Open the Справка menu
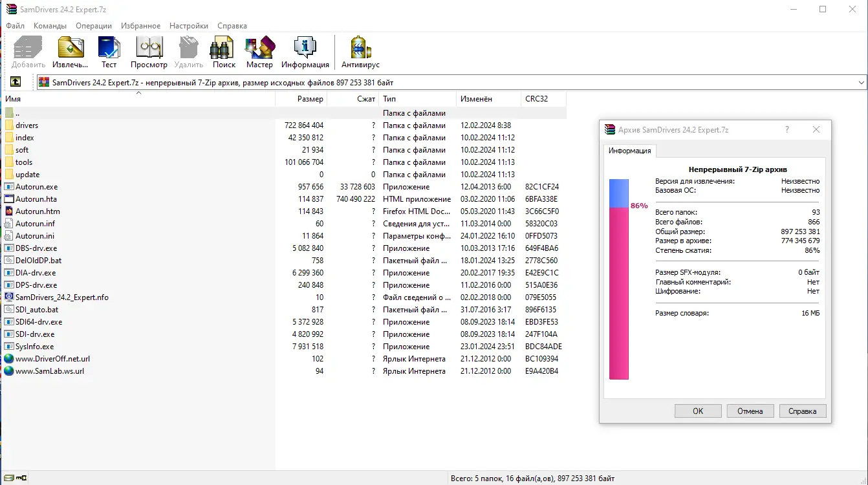This screenshot has width=868, height=485. point(232,26)
